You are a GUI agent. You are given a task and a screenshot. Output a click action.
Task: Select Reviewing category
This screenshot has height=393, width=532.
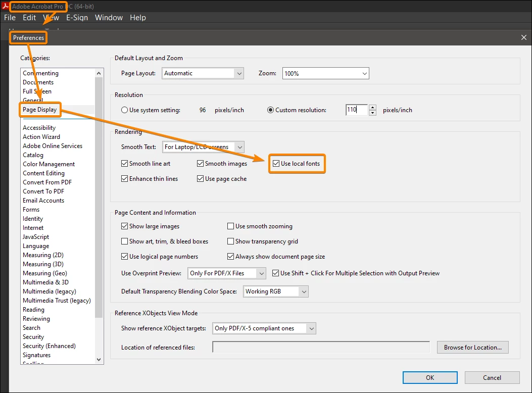click(x=36, y=319)
